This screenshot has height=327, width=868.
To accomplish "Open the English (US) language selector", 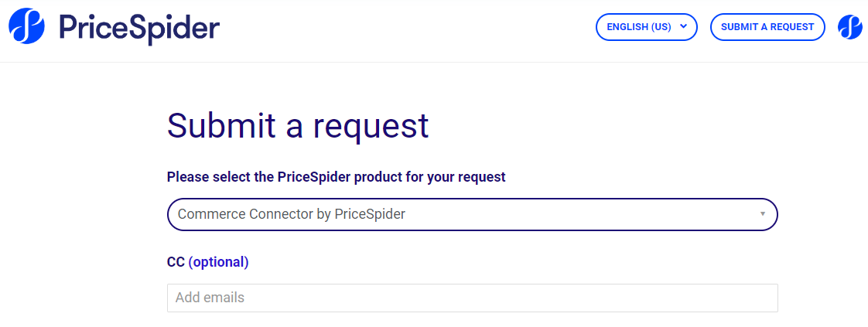I will (646, 27).
